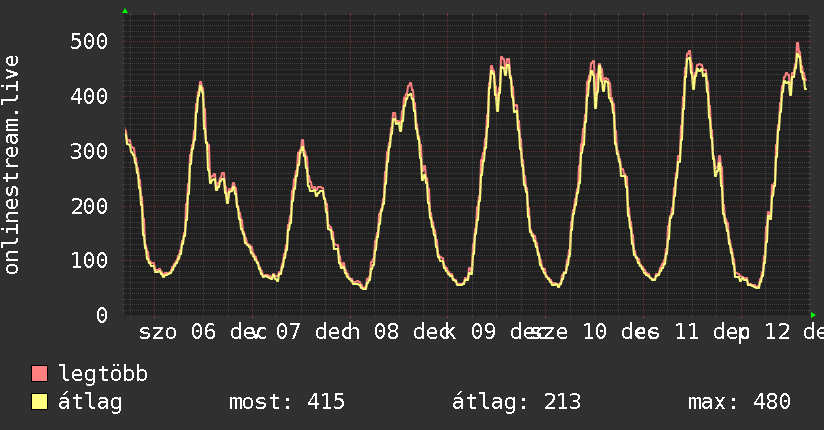The image size is (824, 430).
Task: Click the '11' x-axis date label
Action: (x=687, y=332)
